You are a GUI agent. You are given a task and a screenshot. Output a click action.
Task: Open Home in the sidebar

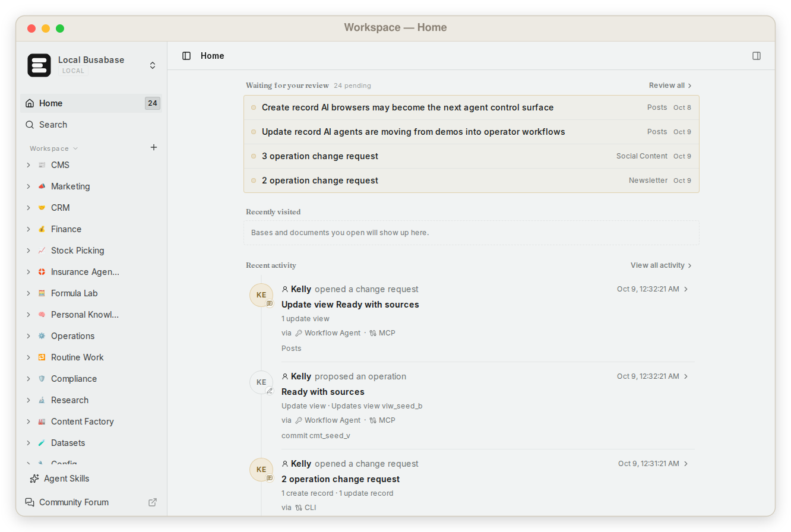pyautogui.click(x=90, y=103)
